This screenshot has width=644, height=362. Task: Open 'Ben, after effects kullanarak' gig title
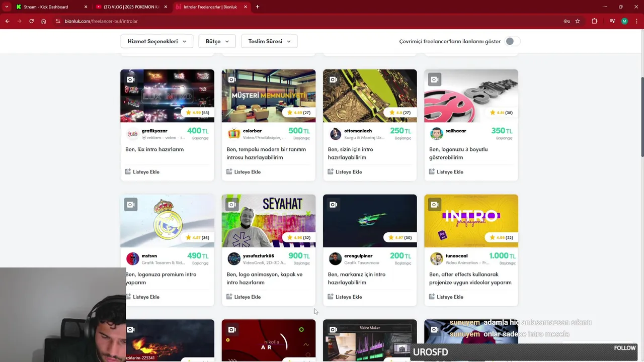(x=470, y=279)
